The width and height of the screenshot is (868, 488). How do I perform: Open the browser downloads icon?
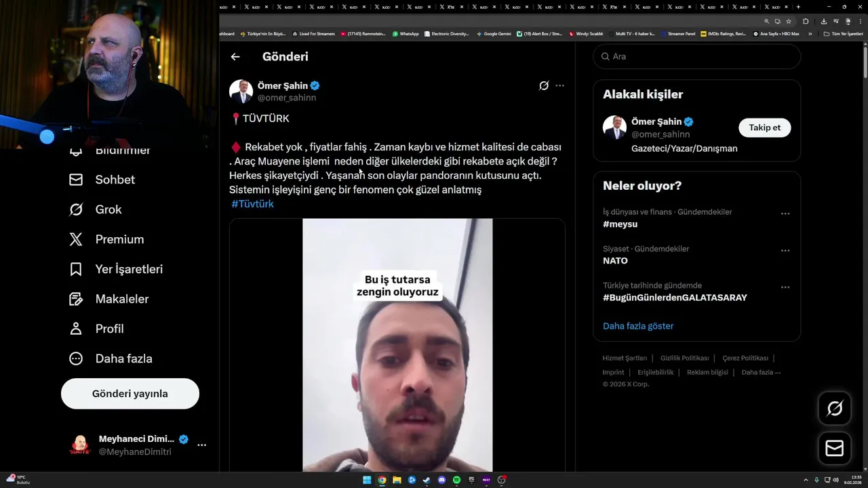pos(824,22)
